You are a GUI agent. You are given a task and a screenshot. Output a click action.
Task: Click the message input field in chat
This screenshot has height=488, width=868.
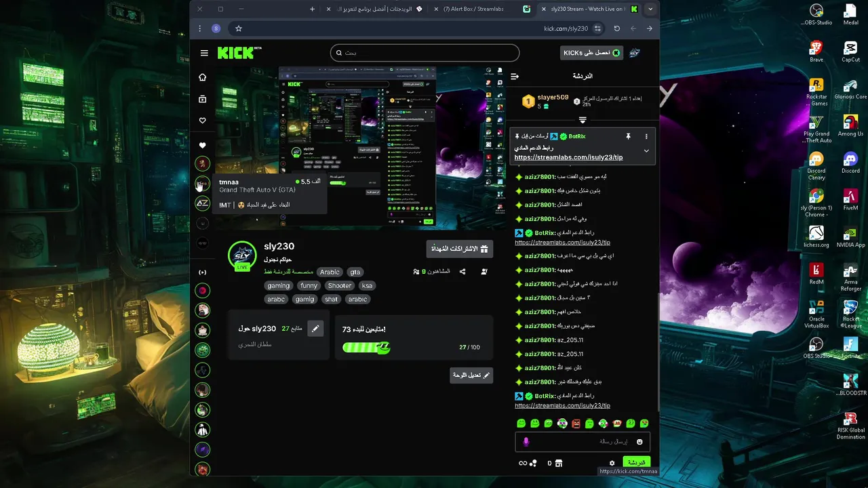click(583, 442)
